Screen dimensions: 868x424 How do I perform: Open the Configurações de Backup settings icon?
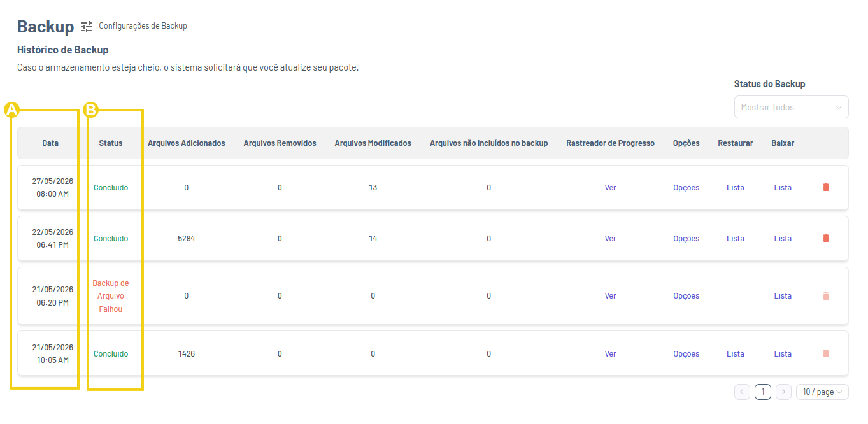tap(87, 27)
